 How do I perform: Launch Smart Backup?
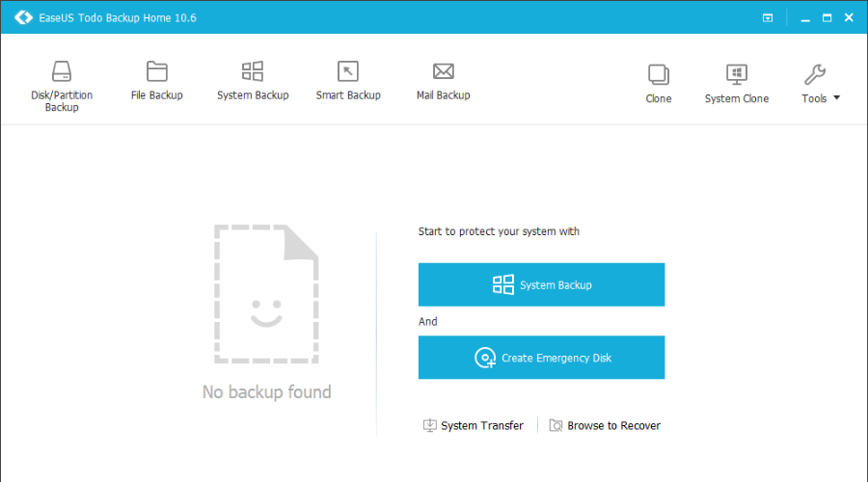point(348,80)
